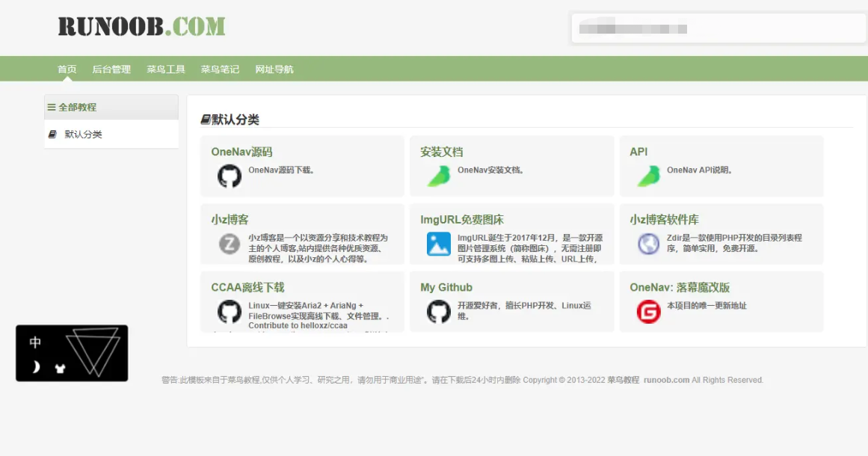The image size is (868, 456).
Task: Click the RUNOOB.COM site logo
Action: click(142, 27)
